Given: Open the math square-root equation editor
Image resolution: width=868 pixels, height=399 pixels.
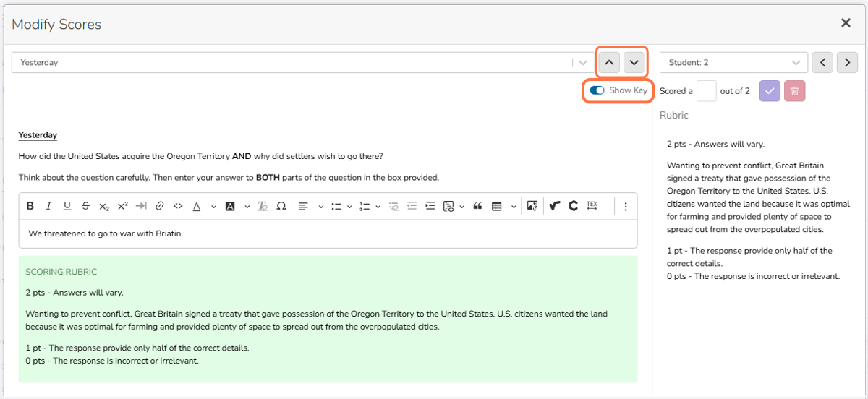Looking at the screenshot, I should coord(554,206).
